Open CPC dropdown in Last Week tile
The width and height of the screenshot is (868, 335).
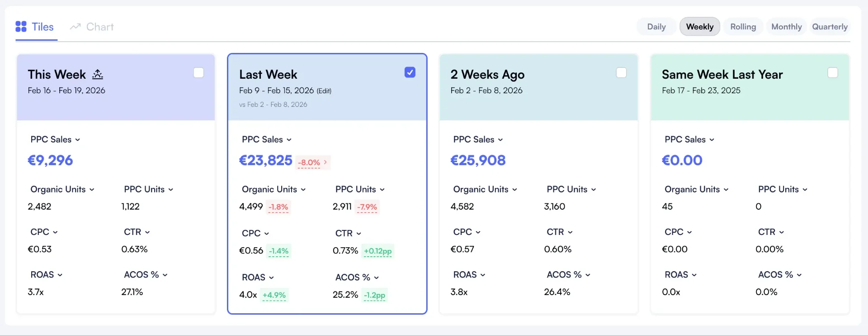[255, 233]
